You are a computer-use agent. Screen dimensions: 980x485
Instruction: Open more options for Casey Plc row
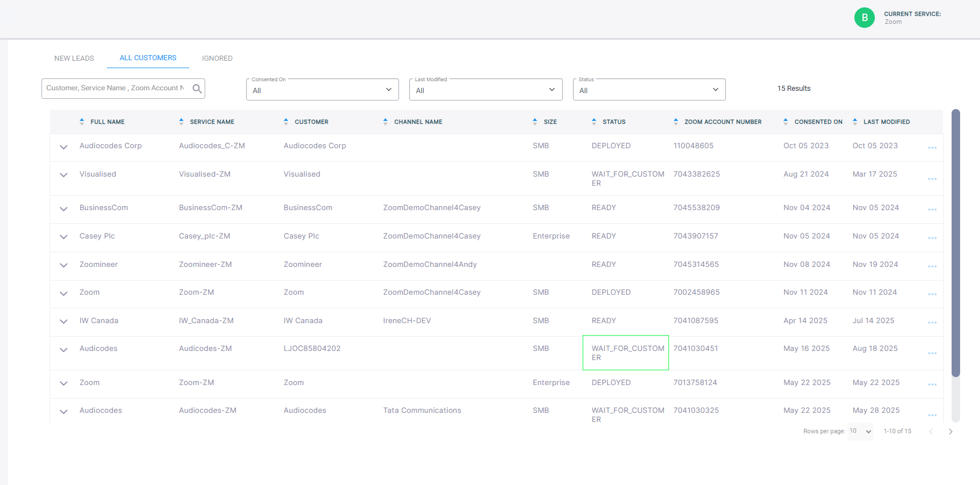(932, 238)
